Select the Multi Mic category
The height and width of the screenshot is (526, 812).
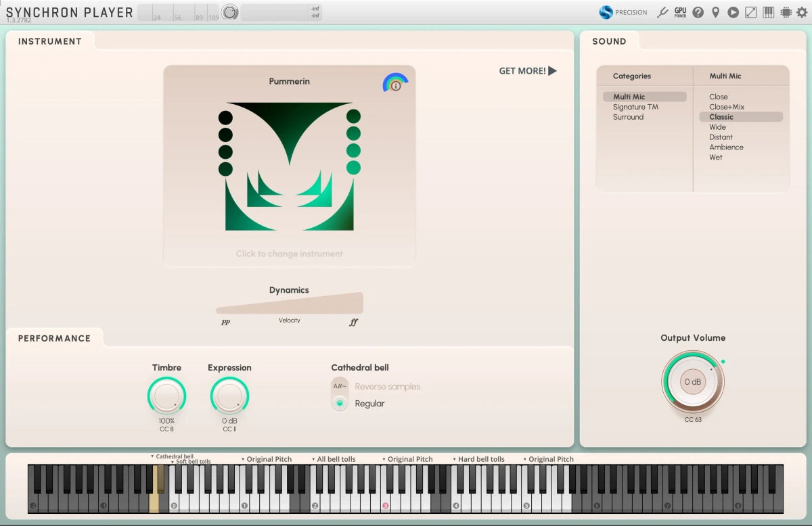[x=645, y=97]
